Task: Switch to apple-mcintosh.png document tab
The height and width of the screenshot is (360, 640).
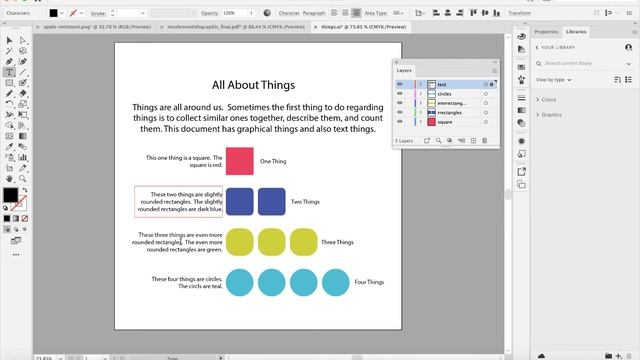Action: point(97,27)
